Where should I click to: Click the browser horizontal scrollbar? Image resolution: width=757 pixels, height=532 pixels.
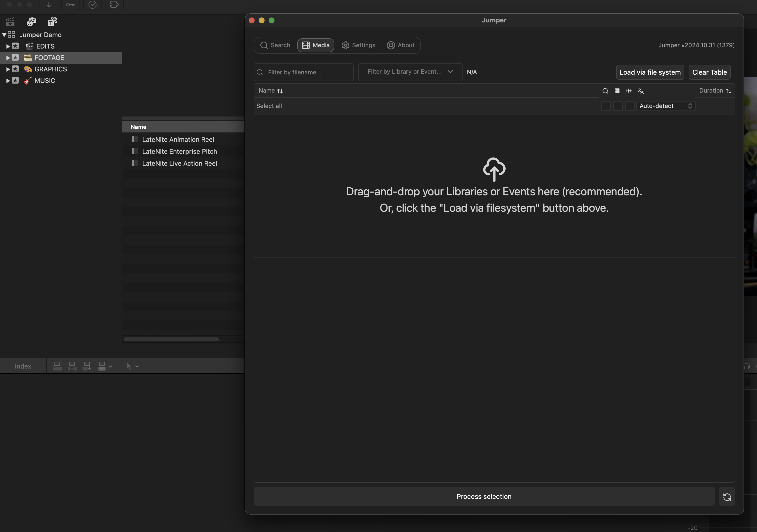point(171,339)
